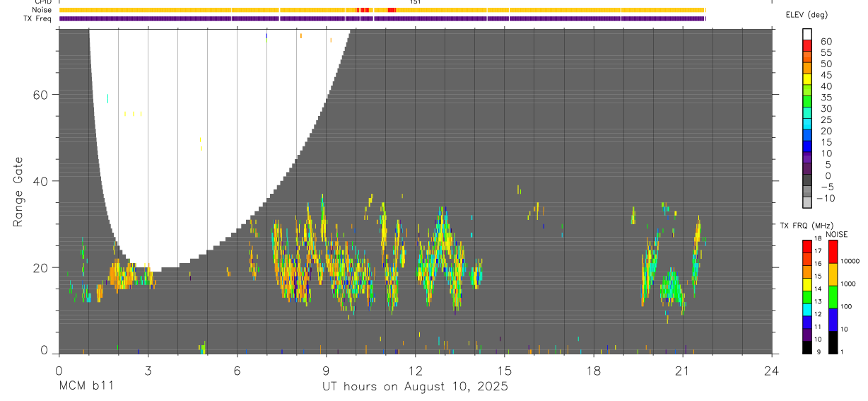This screenshot has width=868, height=401.
Task: Click the ELEV (deg) color bar title
Action: tap(807, 15)
